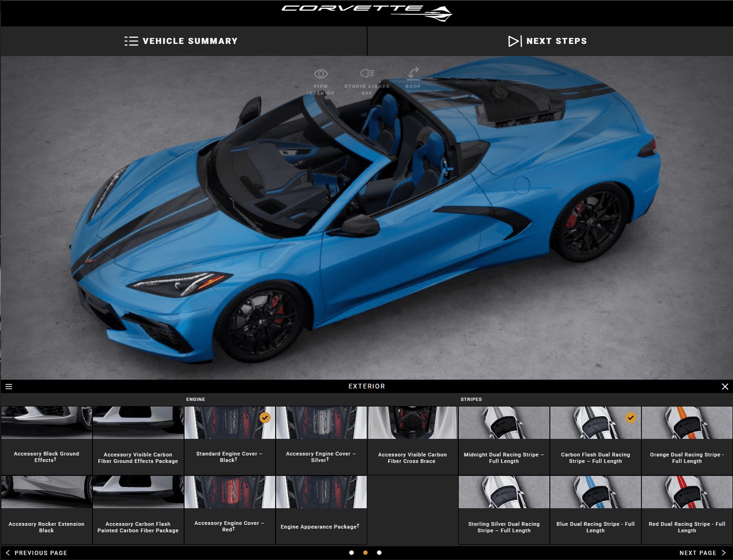Toggle the Studio Lights headlamp icon

pyautogui.click(x=367, y=73)
